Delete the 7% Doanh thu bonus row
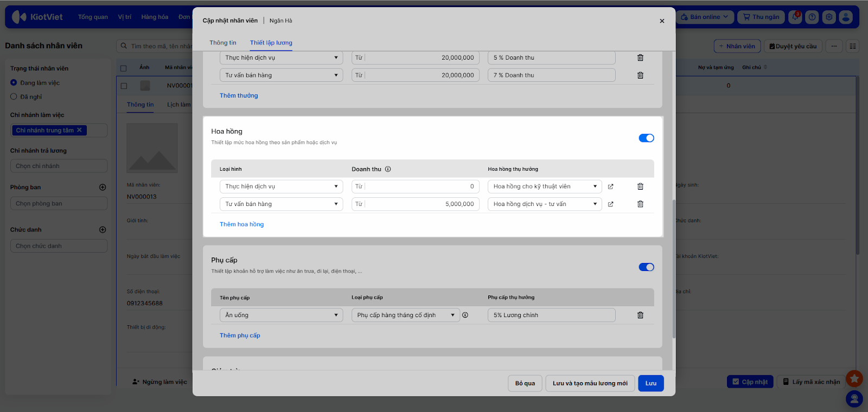The image size is (868, 412). tap(640, 75)
